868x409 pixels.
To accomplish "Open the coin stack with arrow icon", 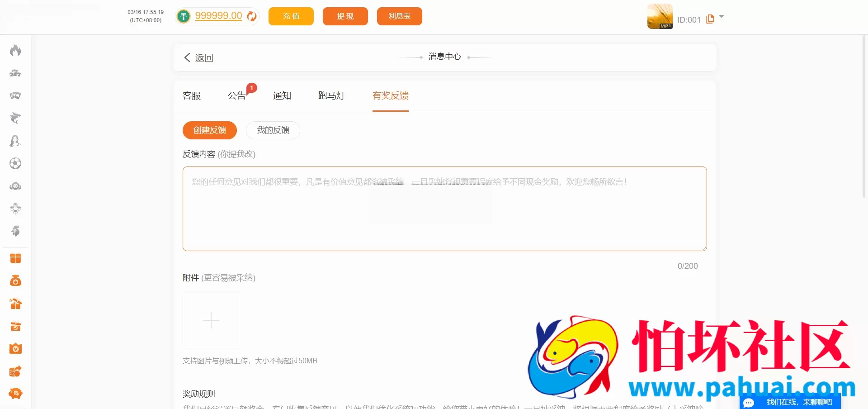I will click(x=15, y=371).
